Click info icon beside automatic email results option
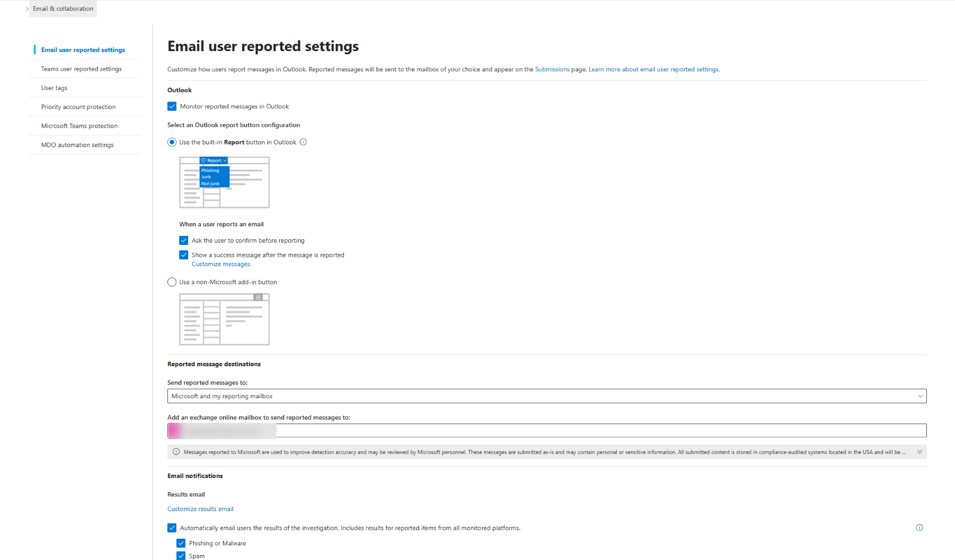The height and width of the screenshot is (560, 955). coord(919,527)
